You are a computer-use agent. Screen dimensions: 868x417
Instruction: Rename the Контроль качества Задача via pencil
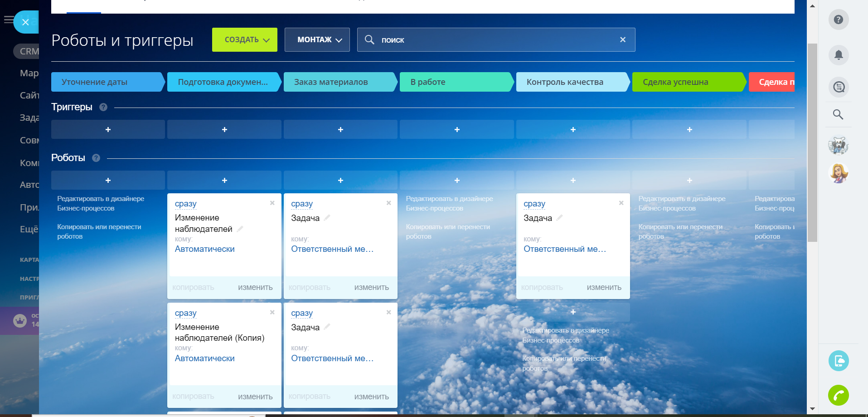point(559,218)
